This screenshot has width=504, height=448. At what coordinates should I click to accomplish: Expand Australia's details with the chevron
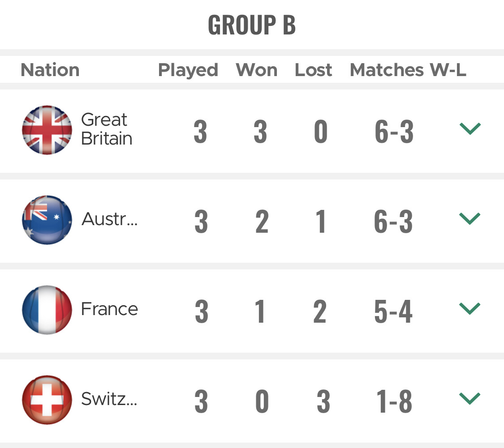(x=470, y=218)
